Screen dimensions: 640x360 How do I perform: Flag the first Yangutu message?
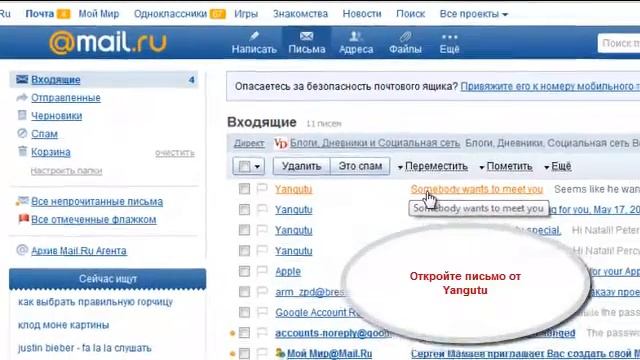click(x=262, y=188)
